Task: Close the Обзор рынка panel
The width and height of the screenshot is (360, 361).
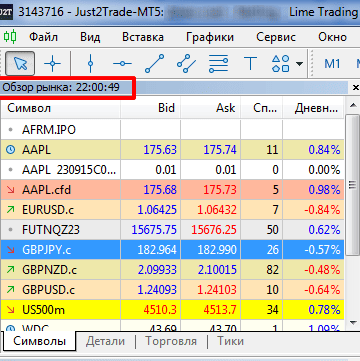Action: tap(356, 88)
